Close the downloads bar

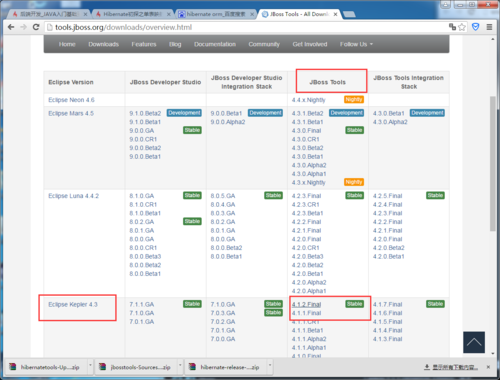pos(488,367)
